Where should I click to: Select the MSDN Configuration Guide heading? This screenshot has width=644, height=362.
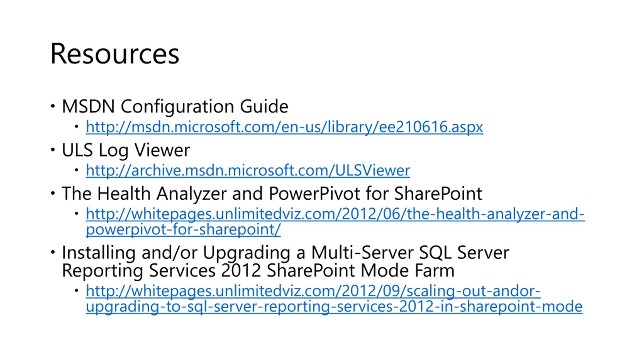[175, 106]
